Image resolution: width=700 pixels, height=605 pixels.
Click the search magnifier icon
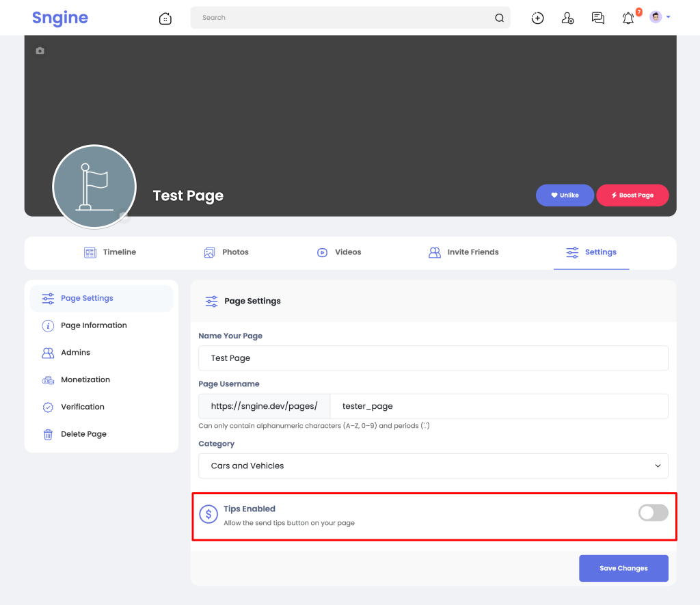(x=499, y=18)
